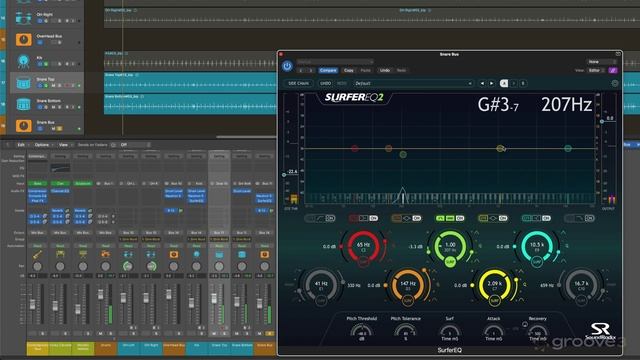
Task: Click the orange 147 Hz band knob
Action: click(408, 284)
